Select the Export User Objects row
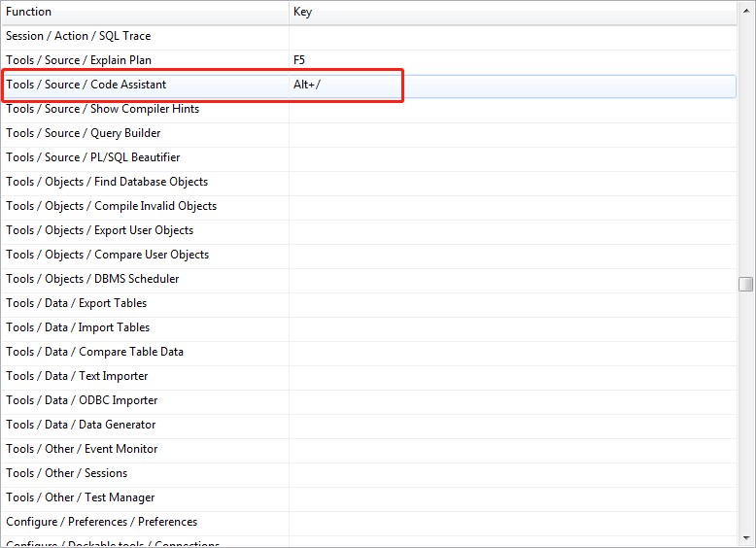 tap(369, 230)
